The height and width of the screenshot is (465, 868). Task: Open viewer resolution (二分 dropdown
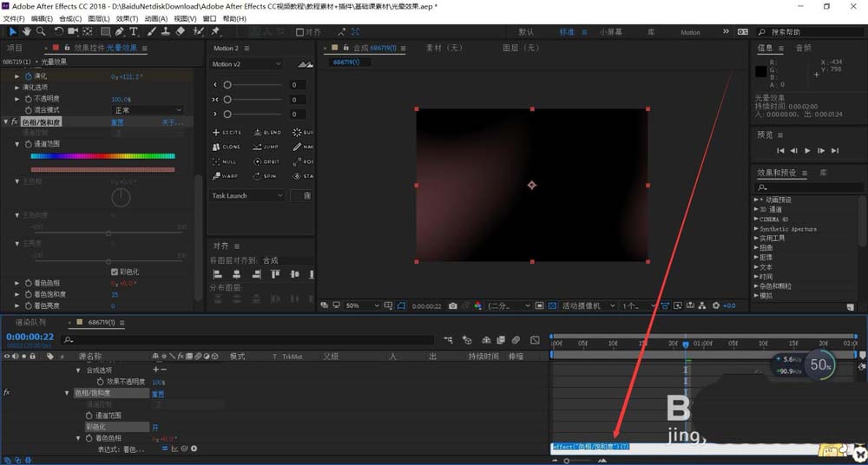point(508,305)
